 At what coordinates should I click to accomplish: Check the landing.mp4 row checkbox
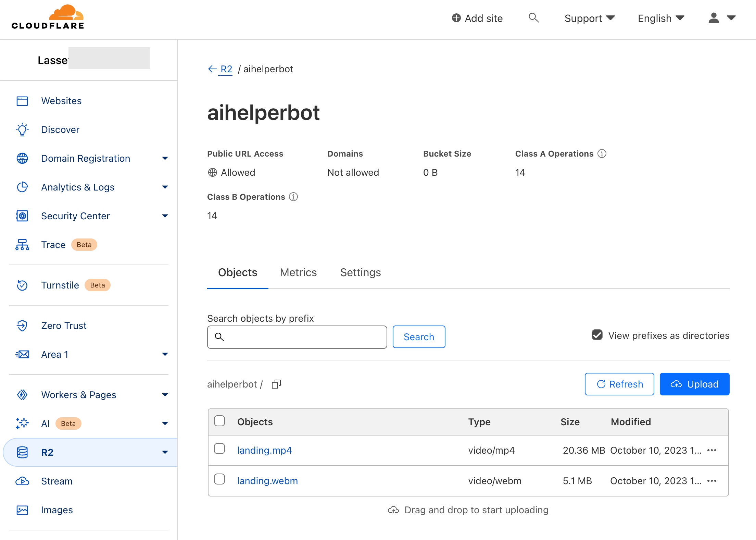[219, 448]
